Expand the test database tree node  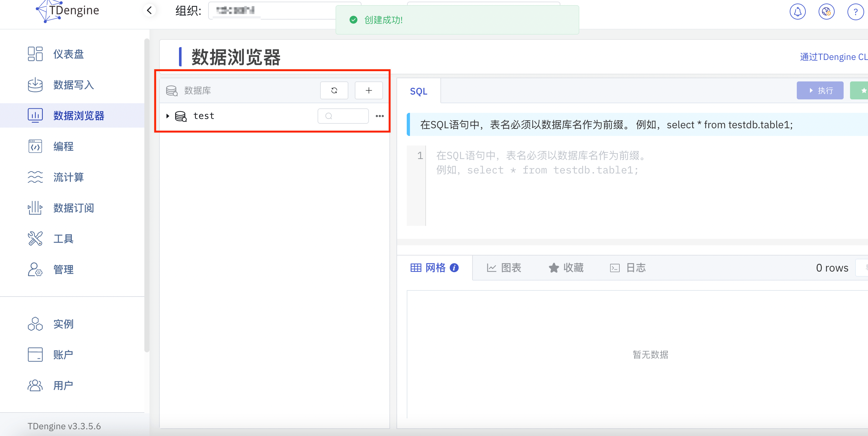coord(167,116)
